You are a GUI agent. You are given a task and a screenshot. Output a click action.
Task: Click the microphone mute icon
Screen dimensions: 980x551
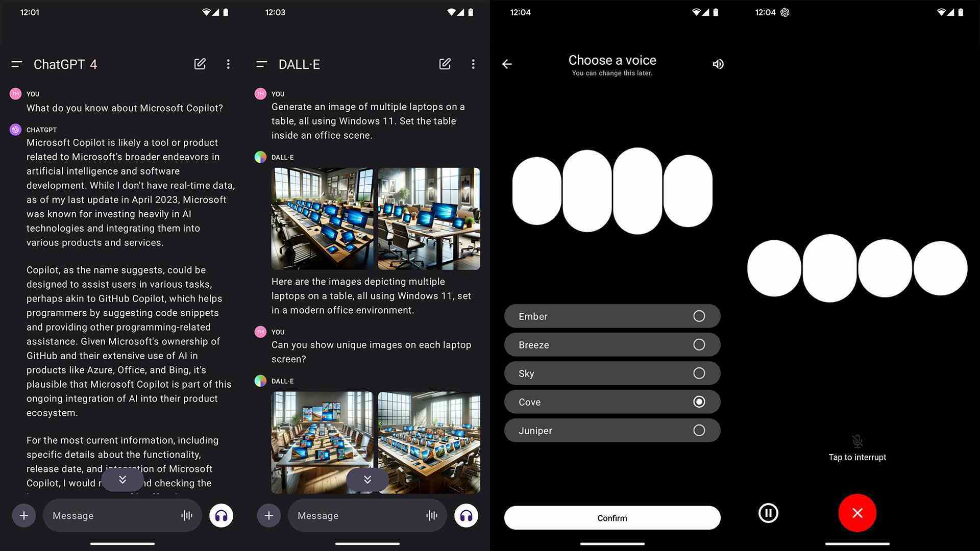pos(857,441)
